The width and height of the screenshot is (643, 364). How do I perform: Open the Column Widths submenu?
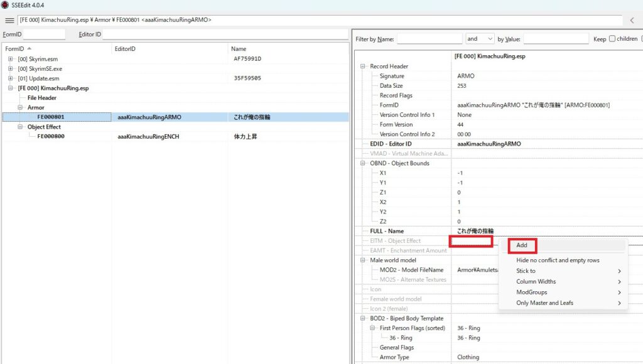click(x=536, y=282)
